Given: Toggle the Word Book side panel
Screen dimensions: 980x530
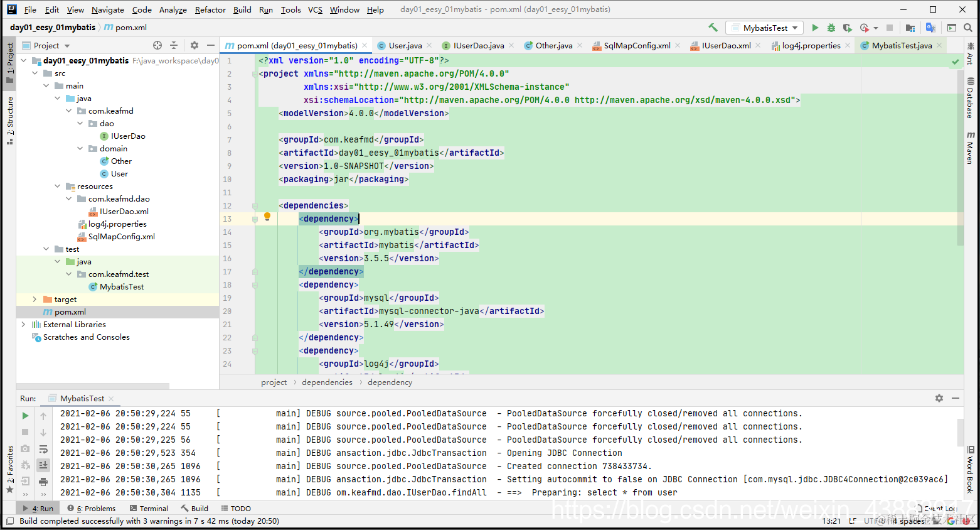Looking at the screenshot, I should pos(970,470).
